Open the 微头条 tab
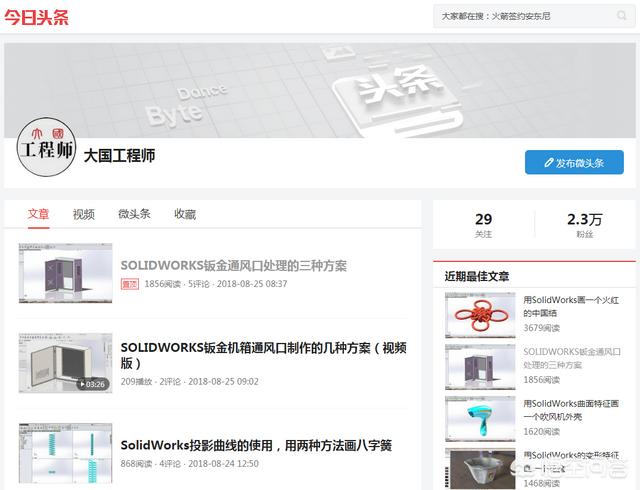Image resolution: width=640 pixels, height=490 pixels. click(134, 214)
